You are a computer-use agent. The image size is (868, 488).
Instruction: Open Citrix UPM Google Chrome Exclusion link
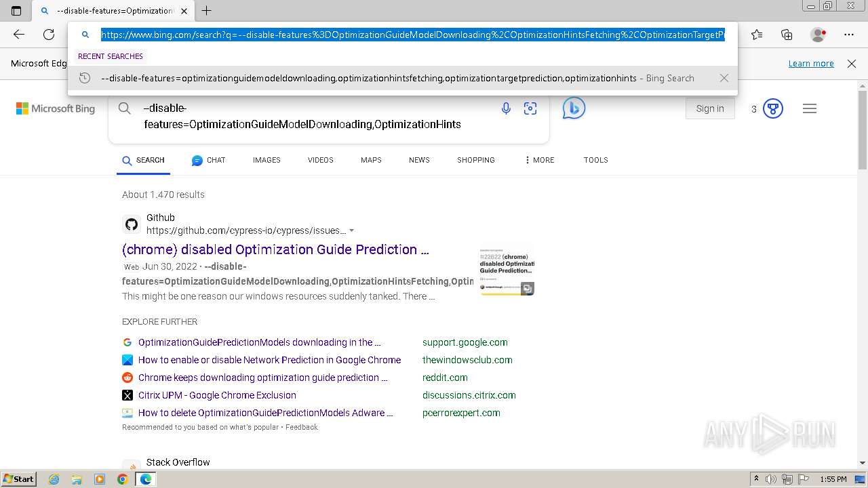[217, 395]
